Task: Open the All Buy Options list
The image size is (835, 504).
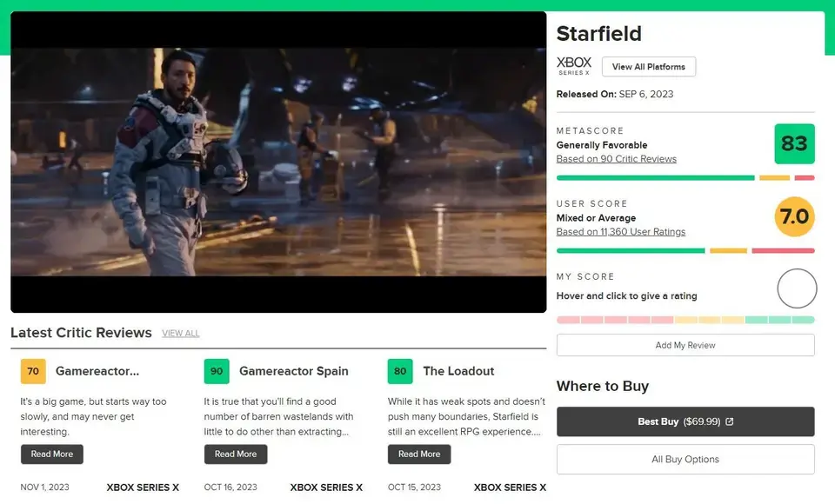Action: [685, 459]
